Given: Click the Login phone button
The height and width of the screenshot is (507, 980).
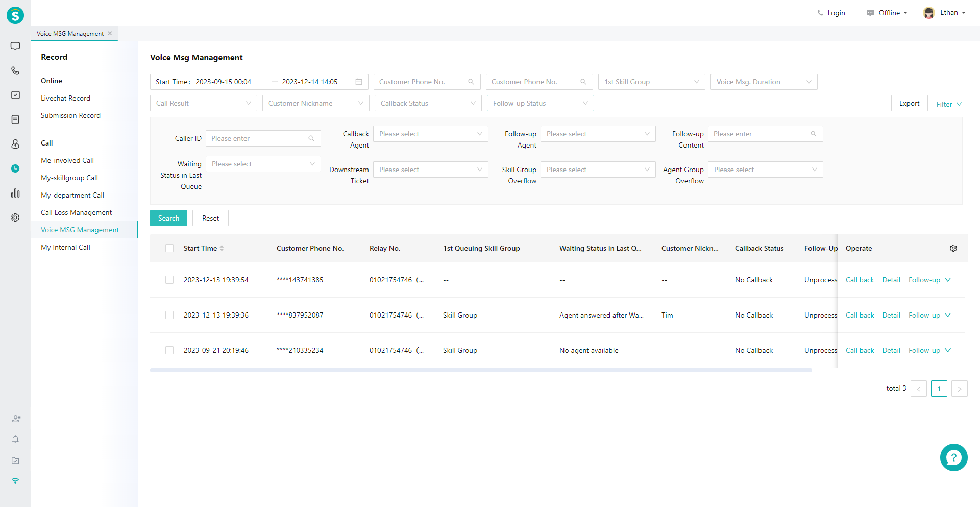Looking at the screenshot, I should (831, 13).
